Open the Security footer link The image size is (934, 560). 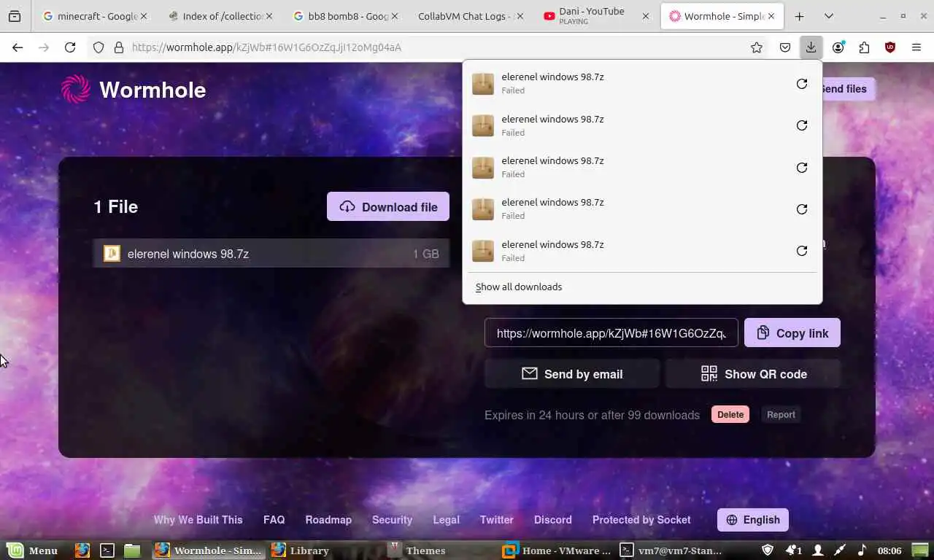393,520
